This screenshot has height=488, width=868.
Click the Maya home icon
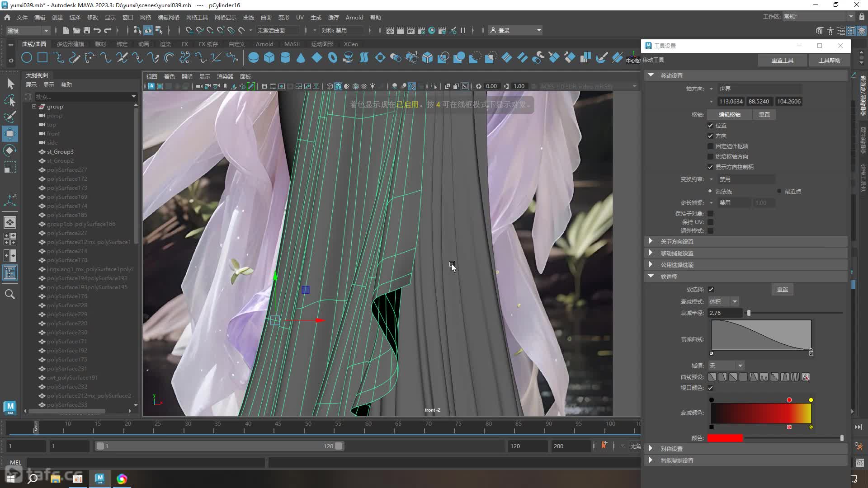[x=7, y=17]
